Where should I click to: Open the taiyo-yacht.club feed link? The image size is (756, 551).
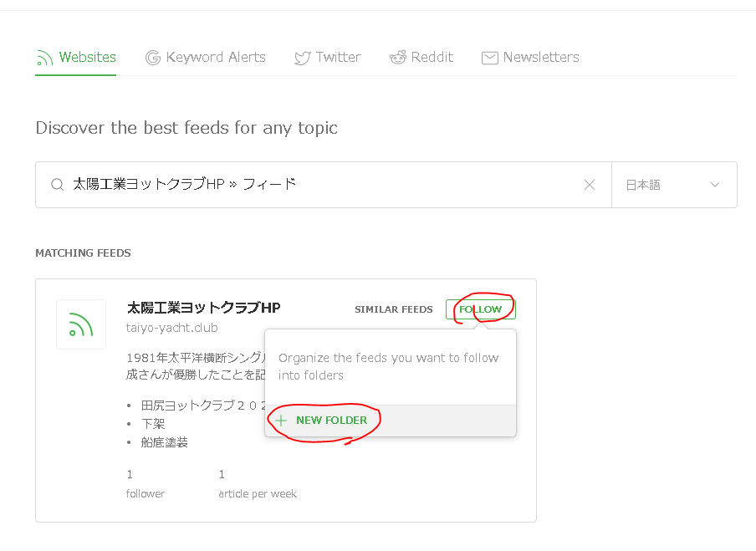[x=171, y=328]
